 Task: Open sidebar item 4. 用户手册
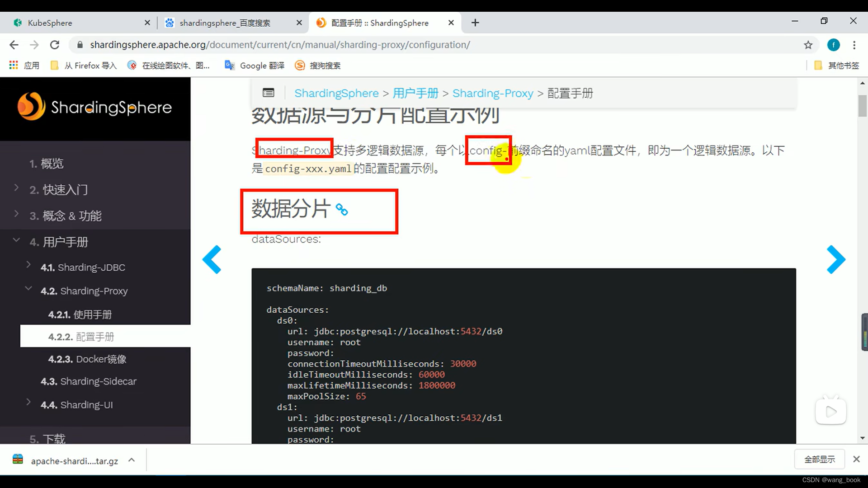[x=59, y=242]
